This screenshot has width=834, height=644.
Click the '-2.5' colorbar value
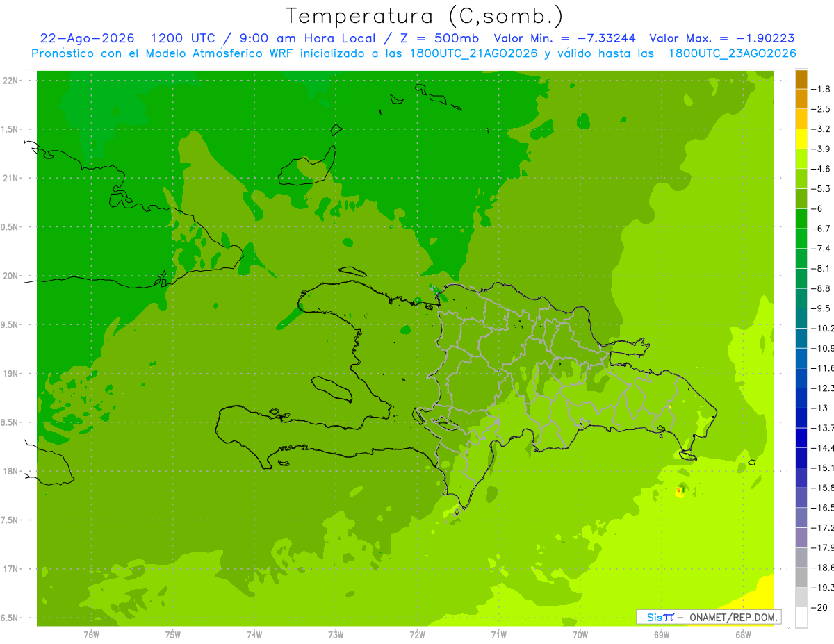point(821,109)
